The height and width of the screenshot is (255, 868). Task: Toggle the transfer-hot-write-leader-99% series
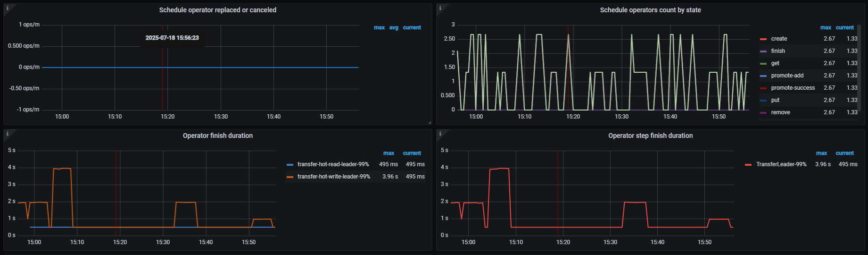pos(333,177)
